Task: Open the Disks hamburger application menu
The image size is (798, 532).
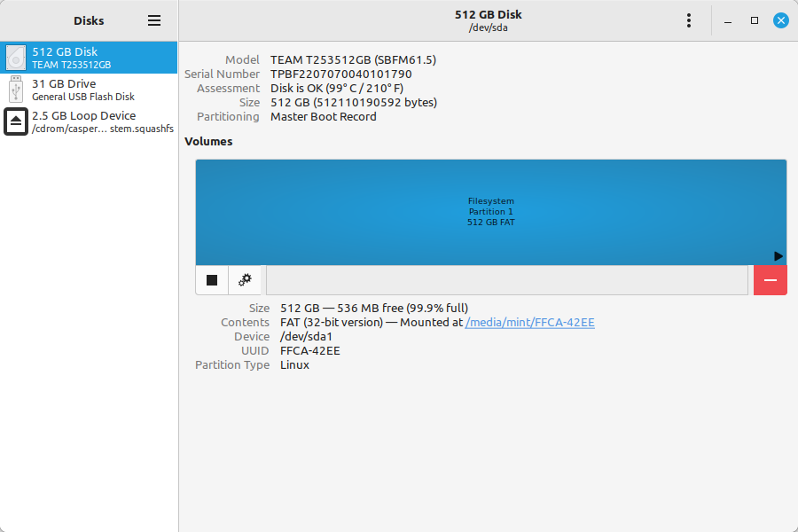Action: [154, 20]
